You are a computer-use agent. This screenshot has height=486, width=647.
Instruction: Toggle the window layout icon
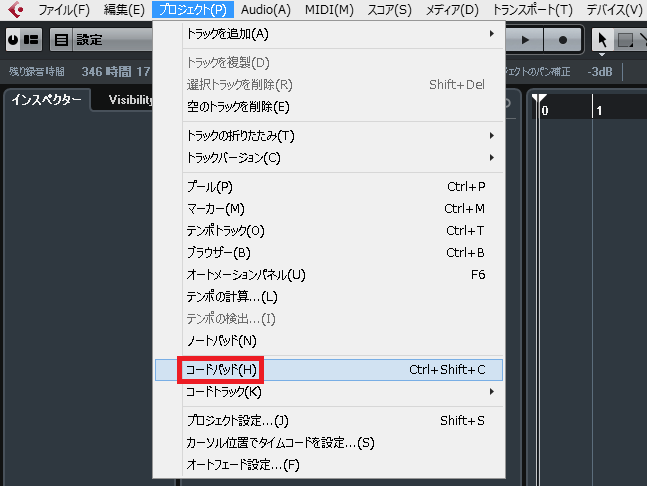[x=31, y=40]
